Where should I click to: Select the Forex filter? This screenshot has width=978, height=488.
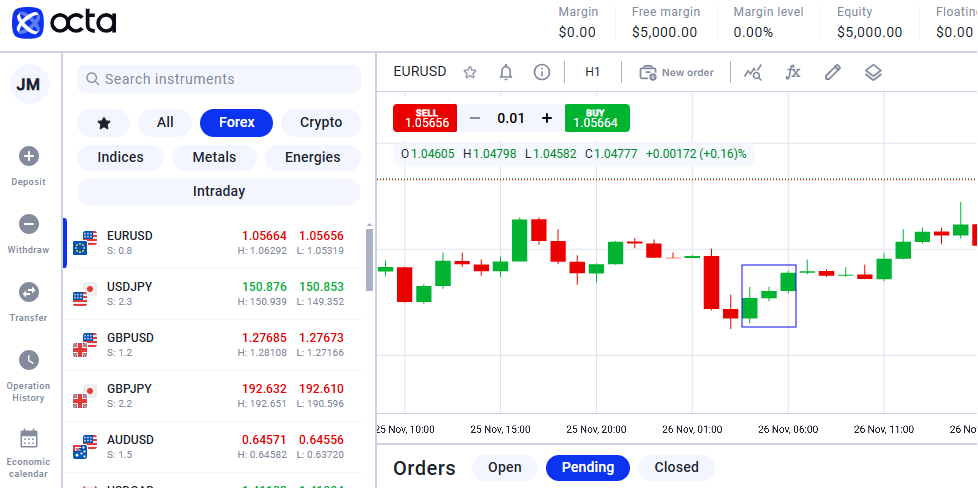tap(236, 123)
